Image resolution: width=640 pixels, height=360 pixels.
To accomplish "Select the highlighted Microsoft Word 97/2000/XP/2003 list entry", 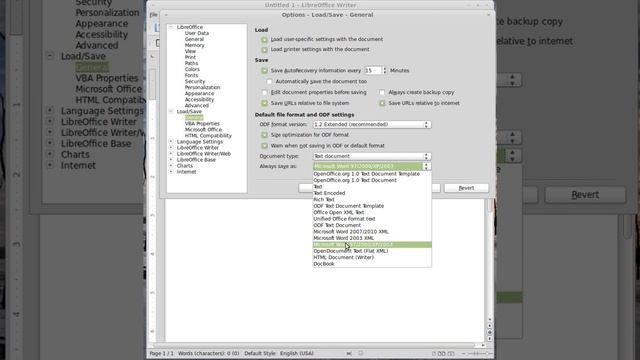I will coord(372,245).
